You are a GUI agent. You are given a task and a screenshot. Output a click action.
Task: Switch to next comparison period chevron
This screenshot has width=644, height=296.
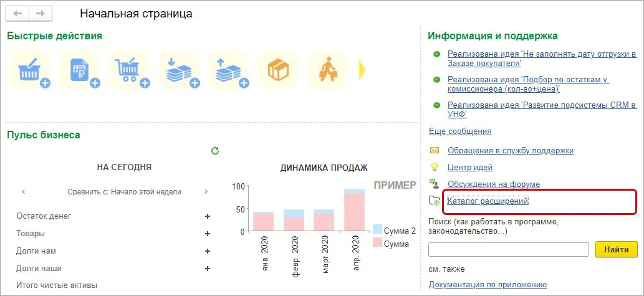pyautogui.click(x=206, y=192)
